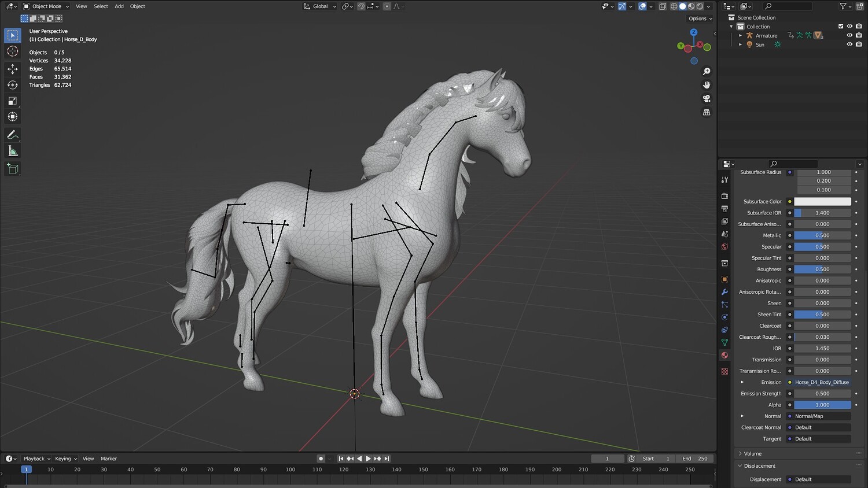This screenshot has height=488, width=868.
Task: Select the Cursor tool in the toolbar
Action: [x=12, y=51]
